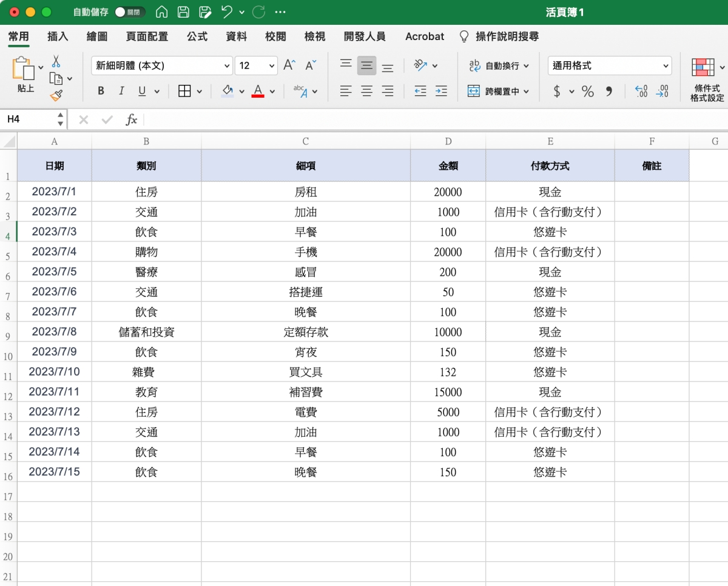This screenshot has height=586, width=728.
Task: Click the Format Painter brush icon
Action: [56, 95]
